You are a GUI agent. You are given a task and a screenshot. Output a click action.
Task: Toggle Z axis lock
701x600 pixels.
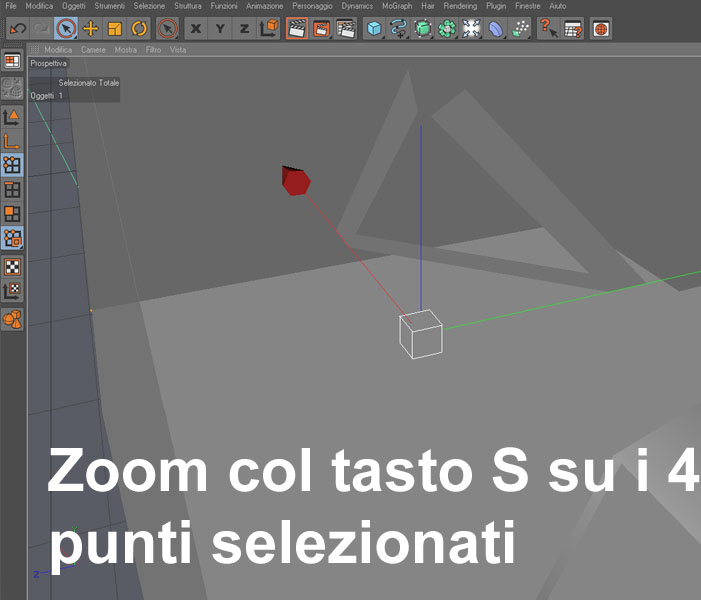click(244, 29)
